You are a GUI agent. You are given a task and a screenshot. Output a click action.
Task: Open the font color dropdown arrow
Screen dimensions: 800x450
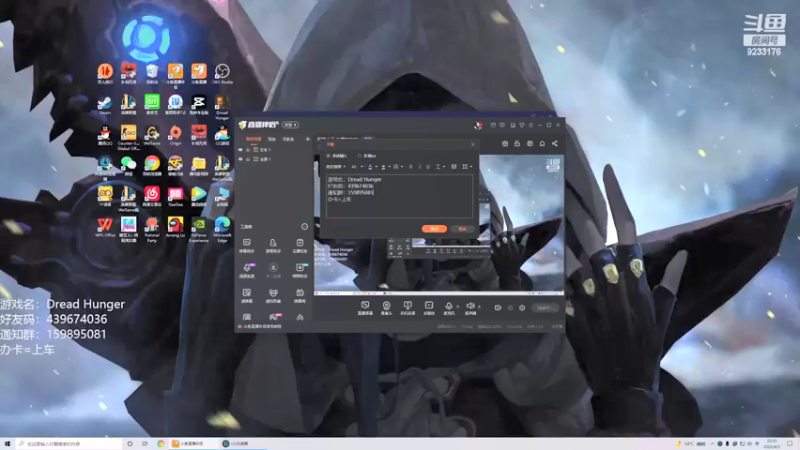pos(376,166)
